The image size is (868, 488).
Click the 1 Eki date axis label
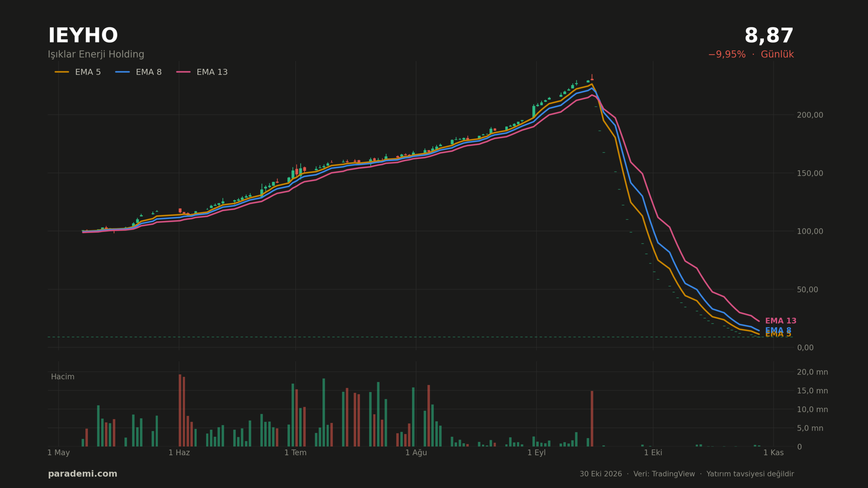[x=653, y=453]
